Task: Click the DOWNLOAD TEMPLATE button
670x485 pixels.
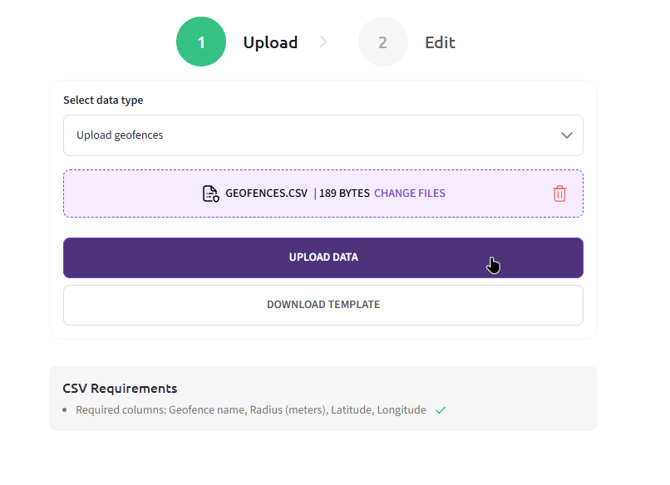Action: [x=323, y=305]
